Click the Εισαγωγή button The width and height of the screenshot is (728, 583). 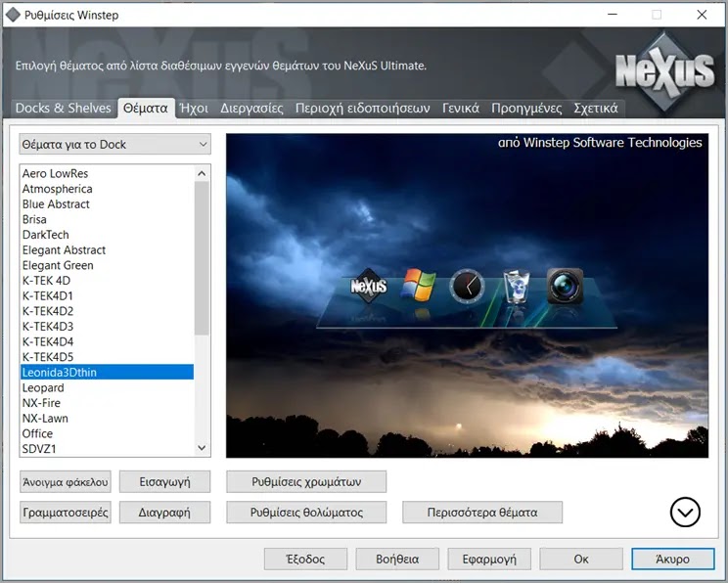pyautogui.click(x=164, y=482)
